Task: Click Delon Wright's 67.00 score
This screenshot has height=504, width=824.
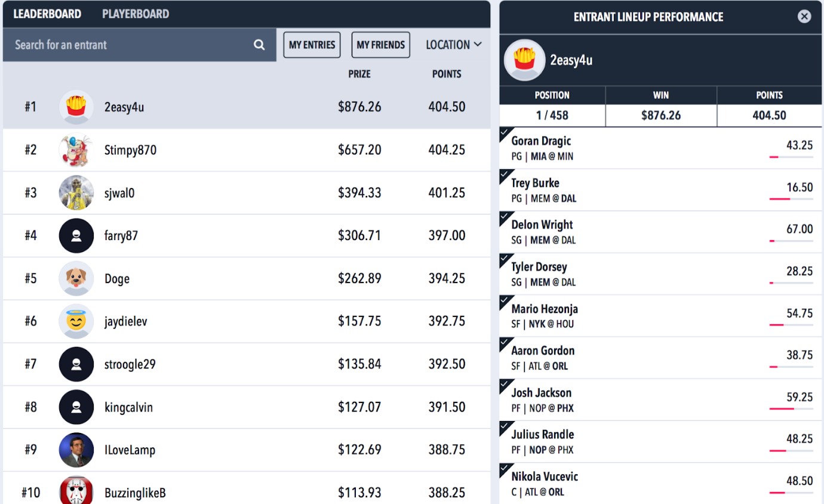Action: pyautogui.click(x=800, y=229)
